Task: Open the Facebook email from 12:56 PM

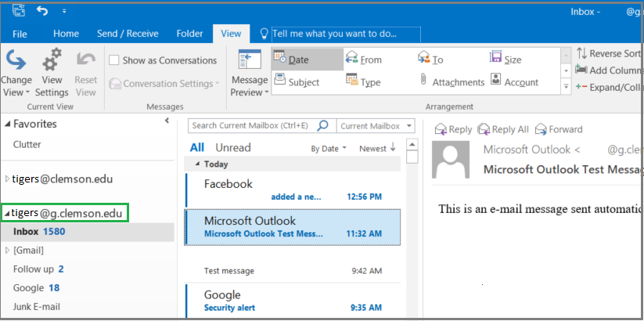Action: [x=293, y=190]
